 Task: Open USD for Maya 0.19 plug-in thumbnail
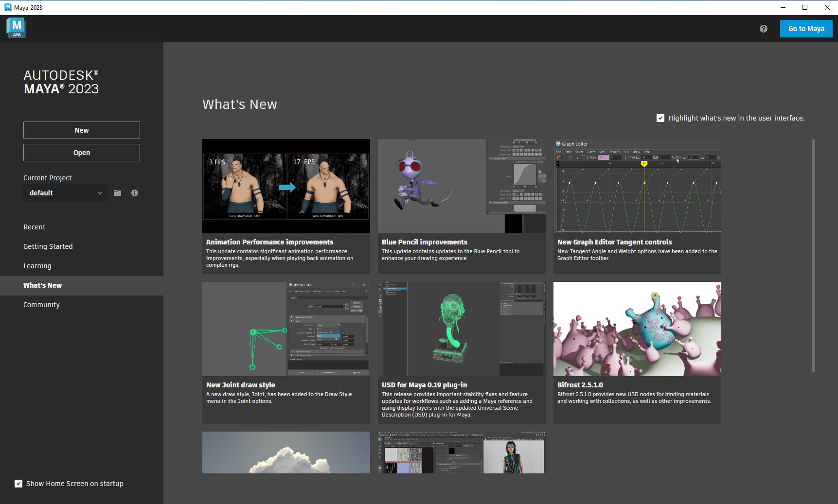462,329
